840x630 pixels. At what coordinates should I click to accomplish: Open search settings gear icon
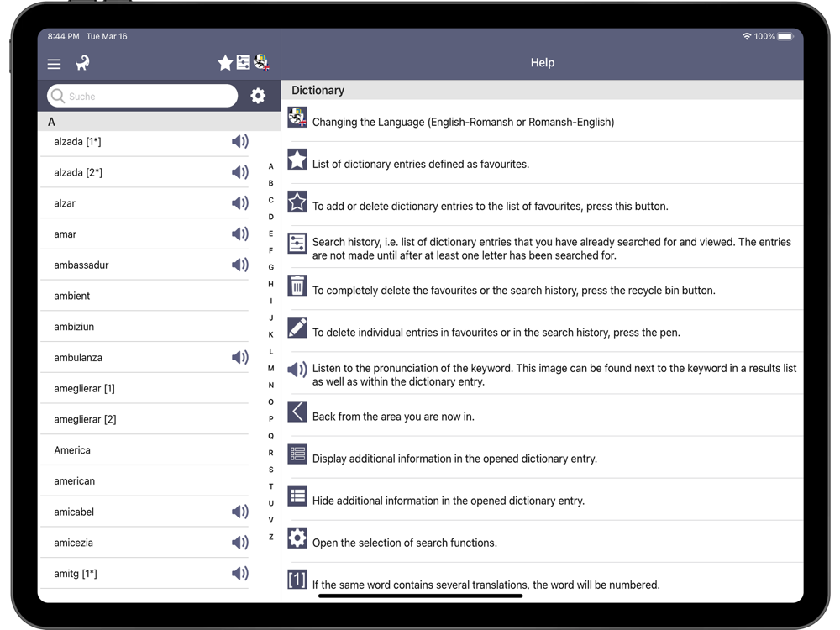tap(258, 96)
